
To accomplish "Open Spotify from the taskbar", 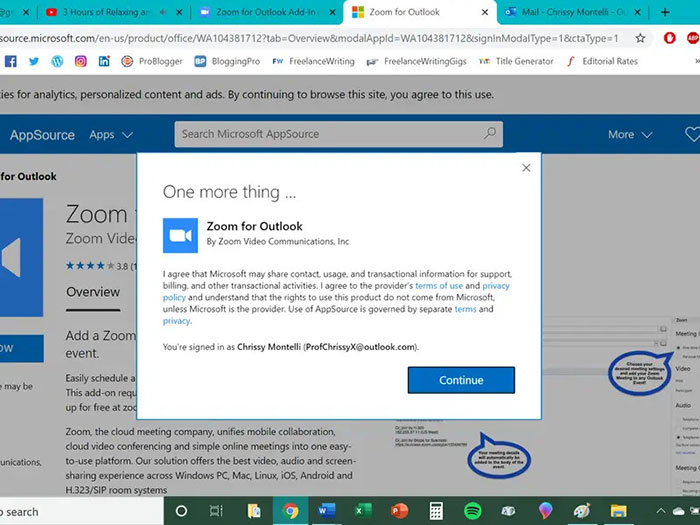I will pyautogui.click(x=472, y=511).
